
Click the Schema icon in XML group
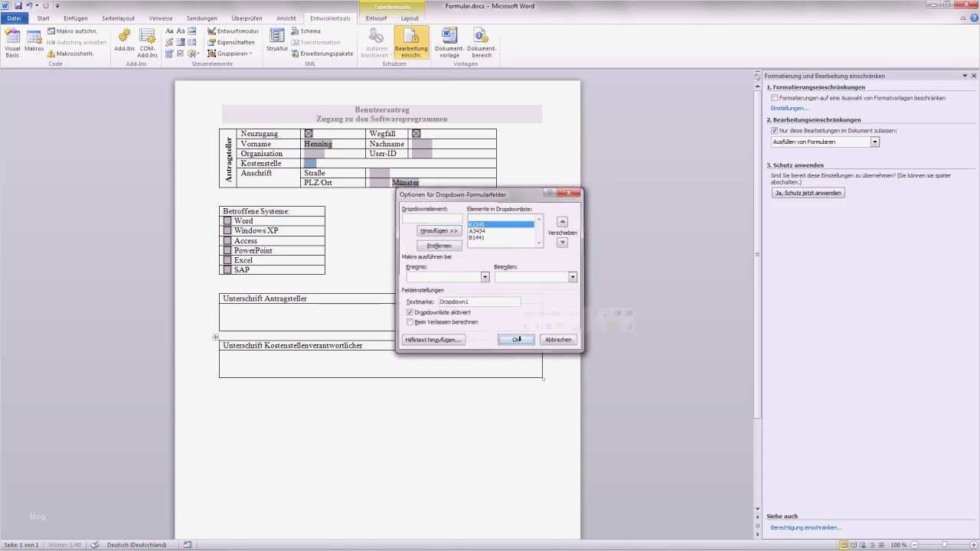pos(306,31)
